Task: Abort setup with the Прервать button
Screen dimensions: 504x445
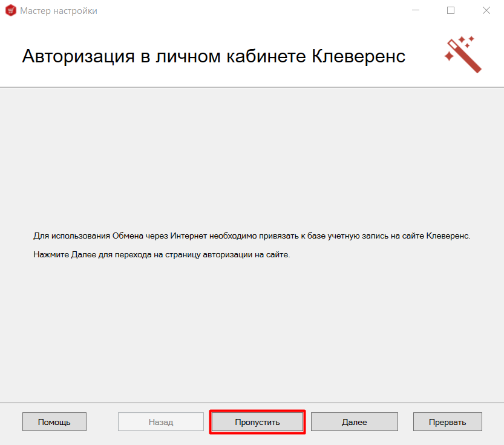Action: pos(448,422)
